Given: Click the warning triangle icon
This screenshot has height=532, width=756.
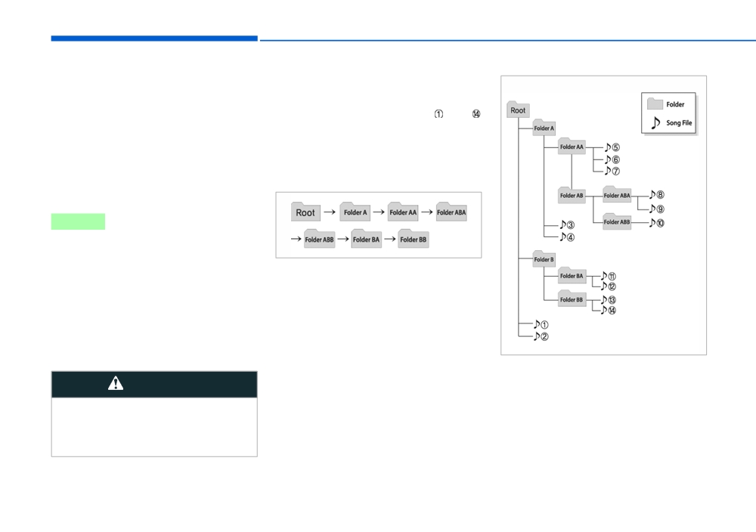Looking at the screenshot, I should (x=116, y=383).
